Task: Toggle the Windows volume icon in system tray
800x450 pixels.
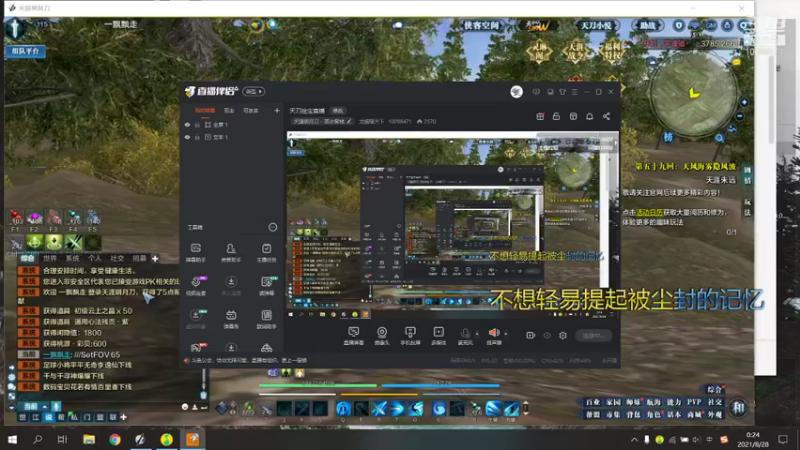Action: click(x=696, y=440)
